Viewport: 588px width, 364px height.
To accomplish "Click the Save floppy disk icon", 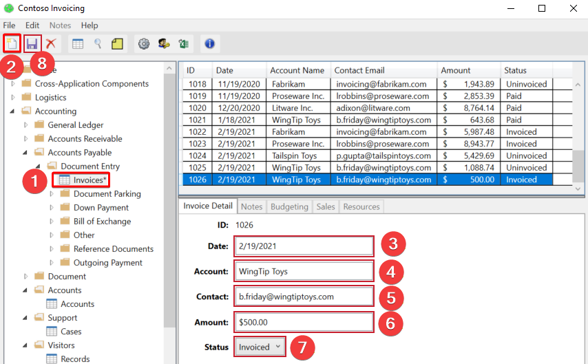I will [32, 43].
